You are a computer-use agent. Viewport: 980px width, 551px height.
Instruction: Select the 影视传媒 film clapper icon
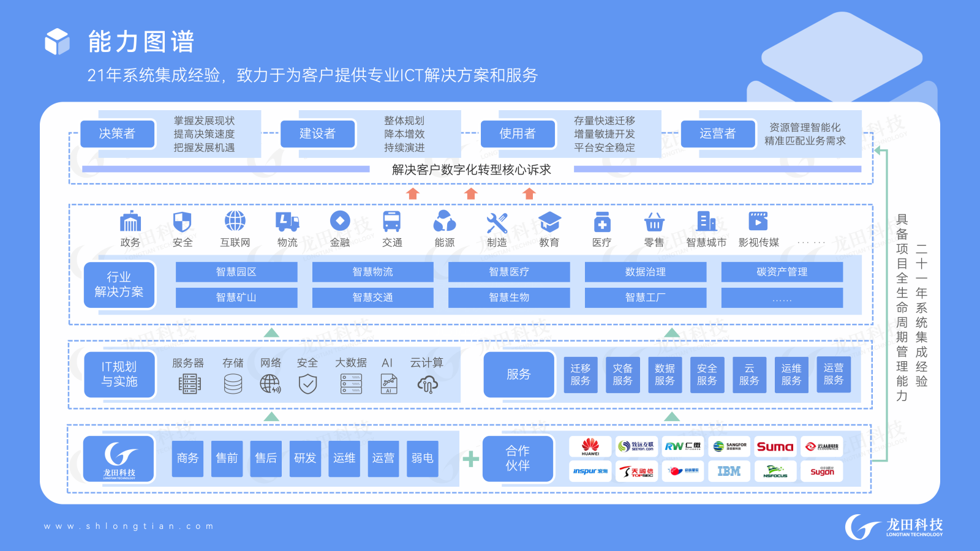(758, 221)
